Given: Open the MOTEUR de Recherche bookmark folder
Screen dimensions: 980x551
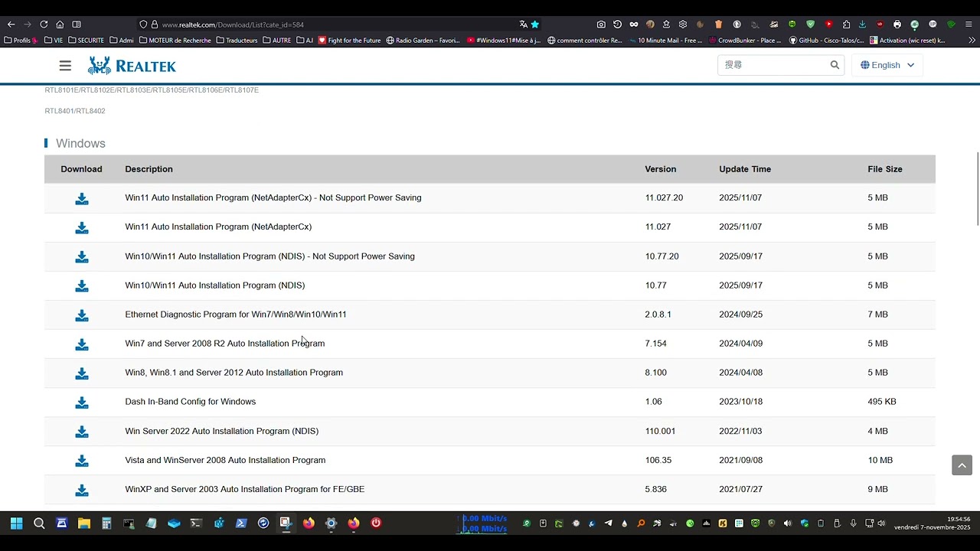Looking at the screenshot, I should click(175, 41).
